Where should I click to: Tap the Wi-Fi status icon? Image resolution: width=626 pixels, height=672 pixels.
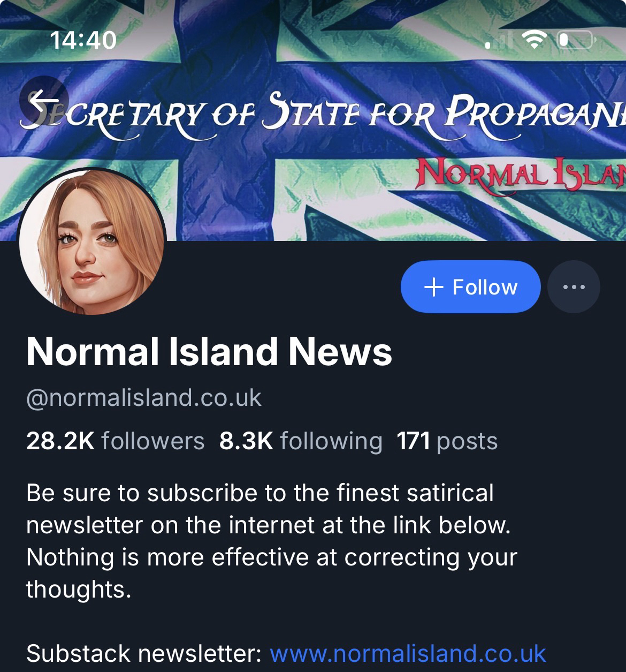click(533, 40)
